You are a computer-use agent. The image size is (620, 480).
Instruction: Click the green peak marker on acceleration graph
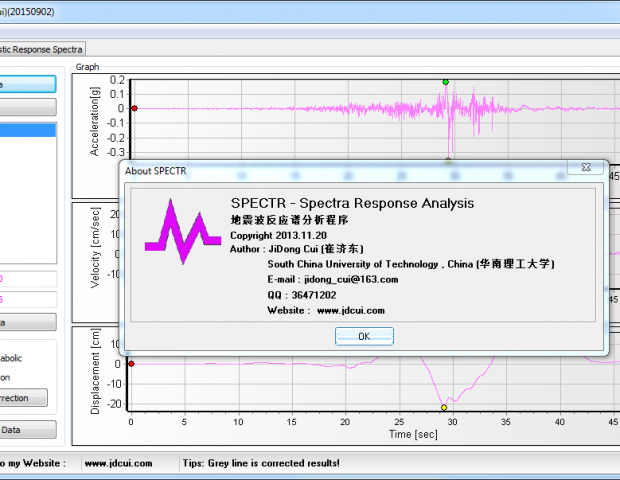[445, 82]
